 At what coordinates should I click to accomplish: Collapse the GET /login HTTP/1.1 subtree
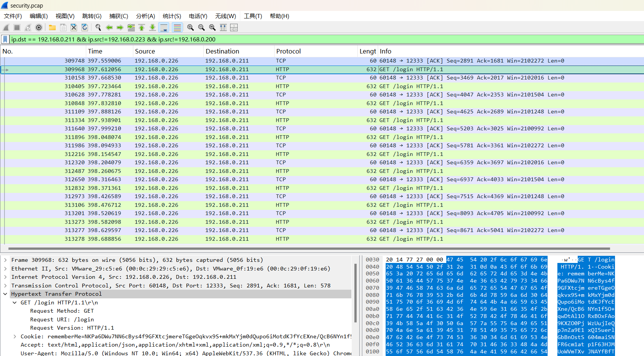(15, 303)
